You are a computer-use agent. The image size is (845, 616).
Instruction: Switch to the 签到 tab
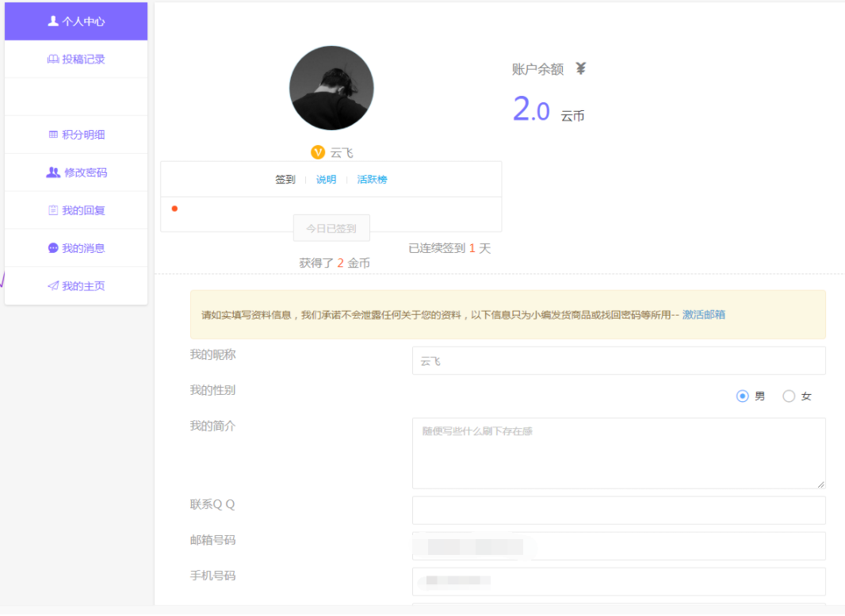click(x=285, y=180)
